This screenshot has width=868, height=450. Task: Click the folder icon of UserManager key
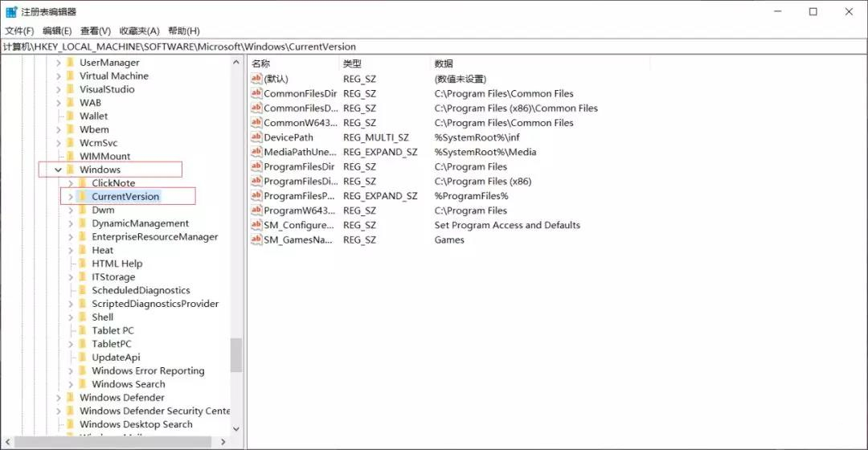(x=70, y=62)
